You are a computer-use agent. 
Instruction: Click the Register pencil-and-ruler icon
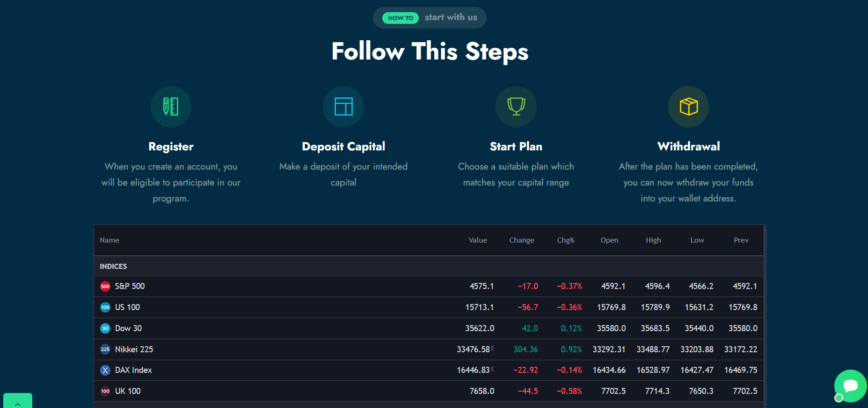coord(171,107)
